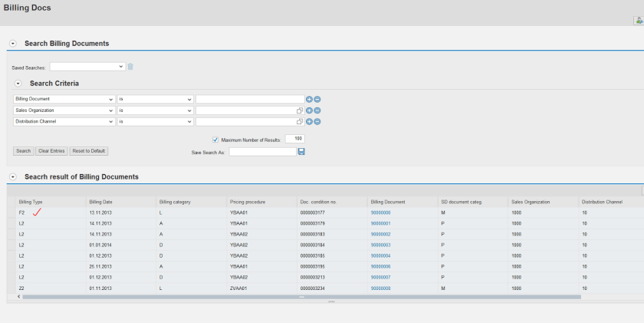Click the personalize icon at top right
The height and width of the screenshot is (323, 644).
point(638,21)
